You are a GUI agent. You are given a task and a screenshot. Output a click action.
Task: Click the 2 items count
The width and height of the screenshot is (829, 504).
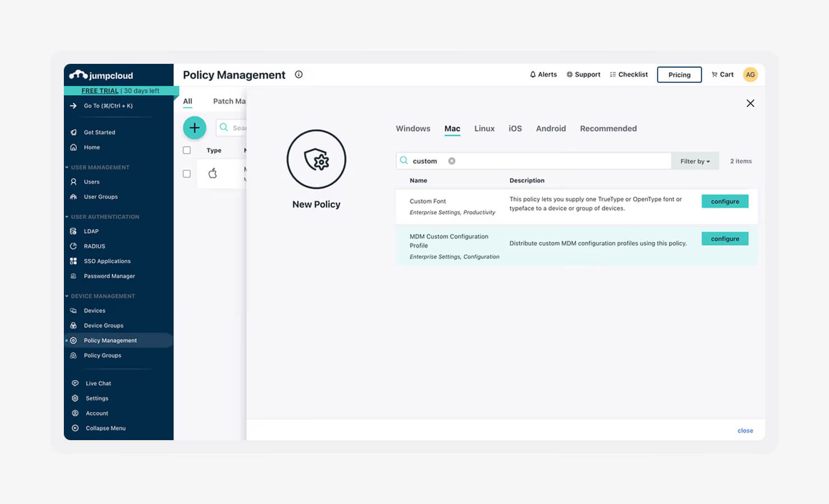[x=741, y=161]
